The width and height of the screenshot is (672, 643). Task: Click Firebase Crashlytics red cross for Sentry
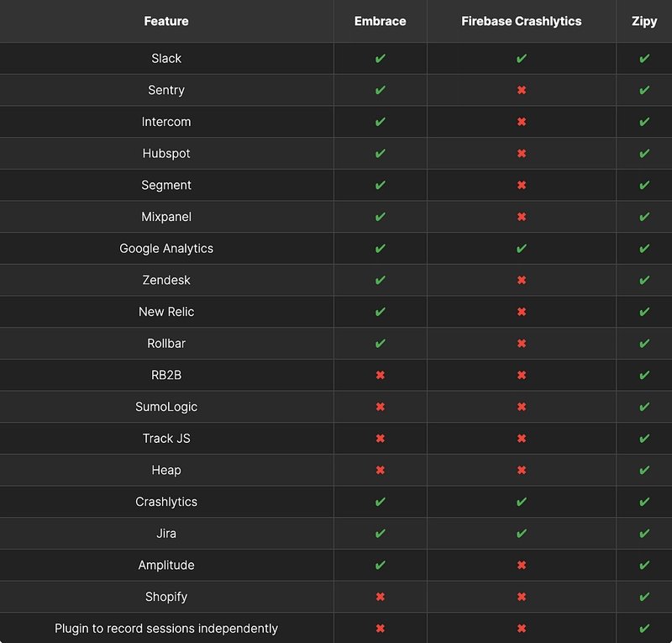tap(521, 90)
